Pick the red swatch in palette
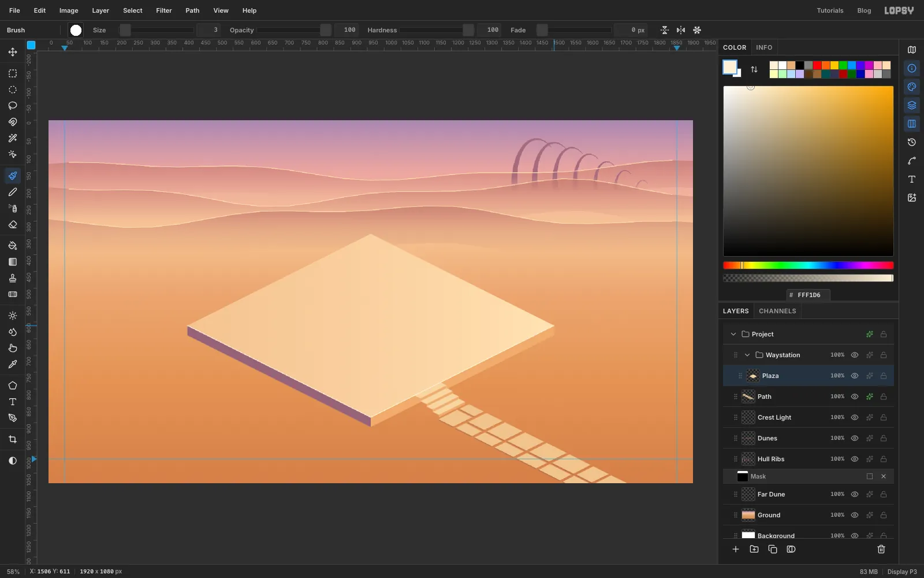Screen dimensions: 924x578 click(817, 65)
